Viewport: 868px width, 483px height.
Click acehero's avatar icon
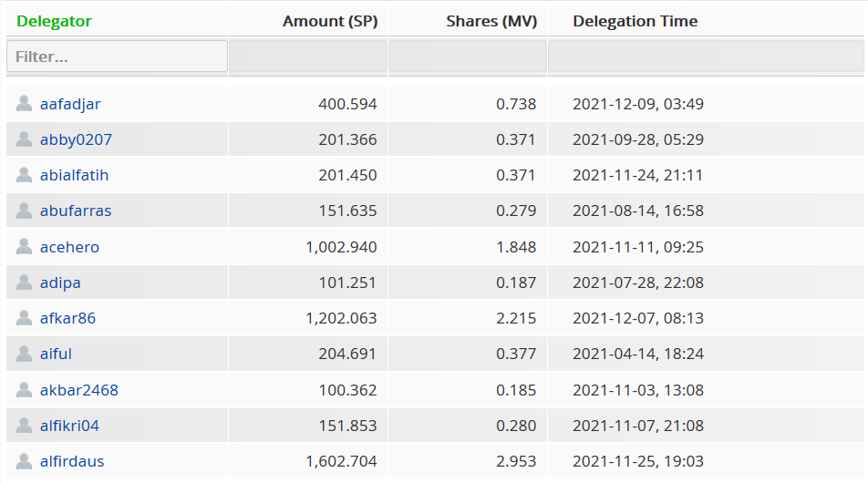[24, 247]
